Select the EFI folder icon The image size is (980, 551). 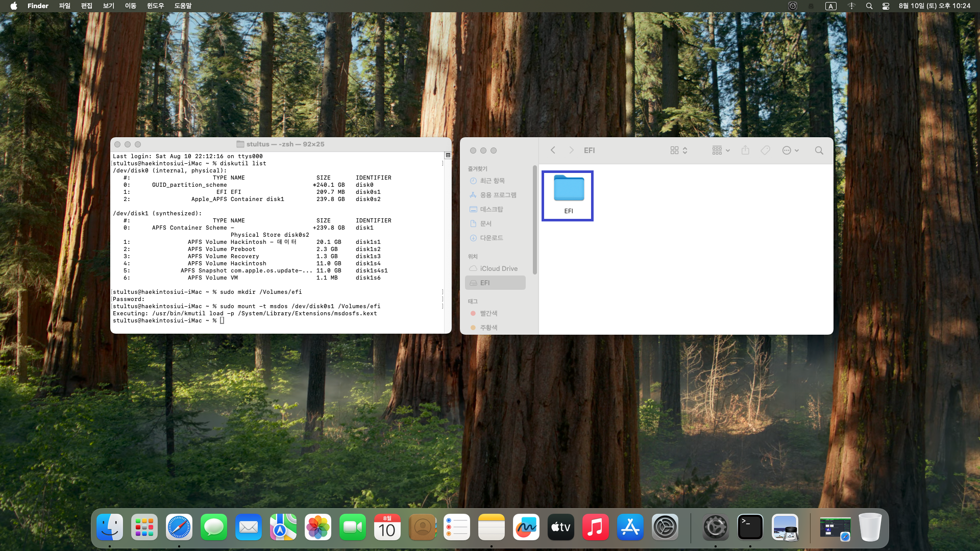[x=568, y=188]
